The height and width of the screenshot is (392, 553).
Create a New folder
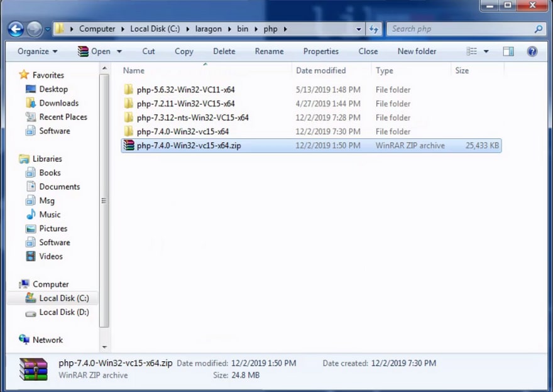coord(417,52)
